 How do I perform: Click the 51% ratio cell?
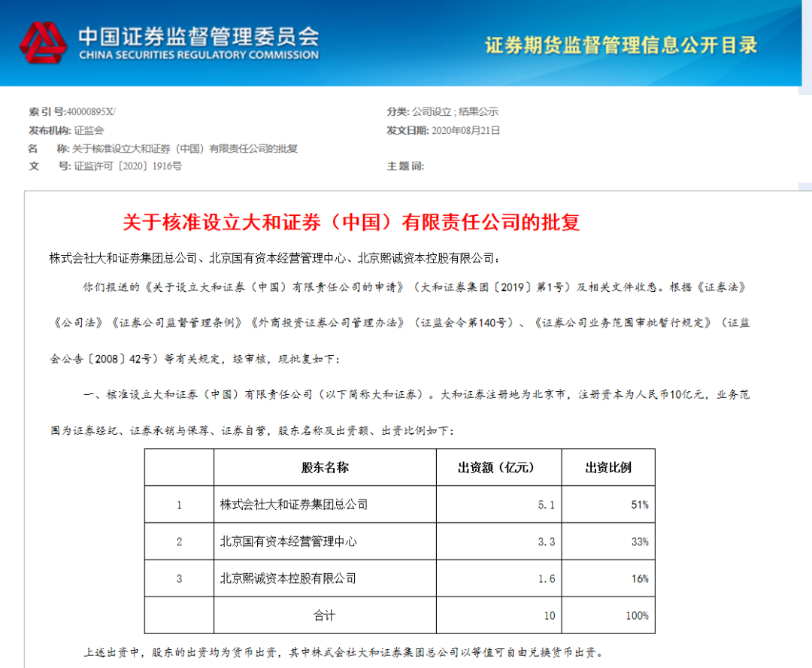click(608, 504)
